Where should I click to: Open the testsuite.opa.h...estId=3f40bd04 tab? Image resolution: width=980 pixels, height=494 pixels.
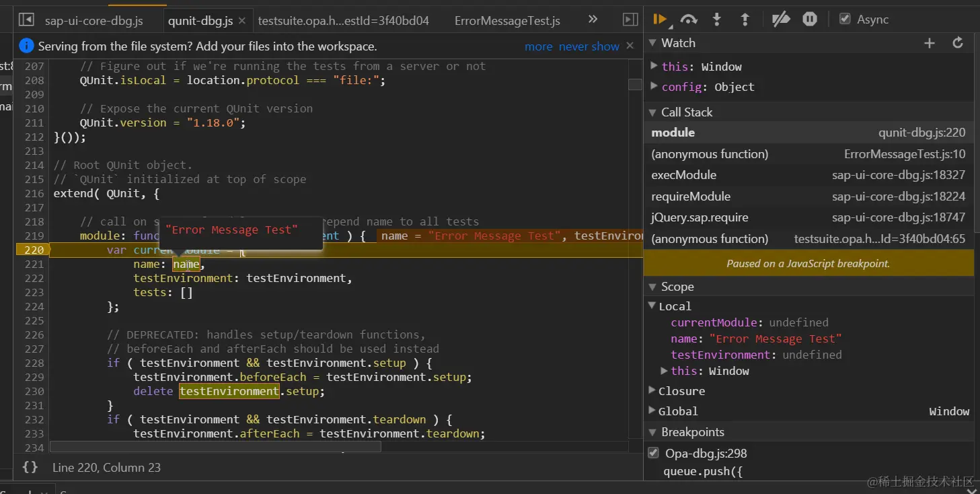point(343,20)
